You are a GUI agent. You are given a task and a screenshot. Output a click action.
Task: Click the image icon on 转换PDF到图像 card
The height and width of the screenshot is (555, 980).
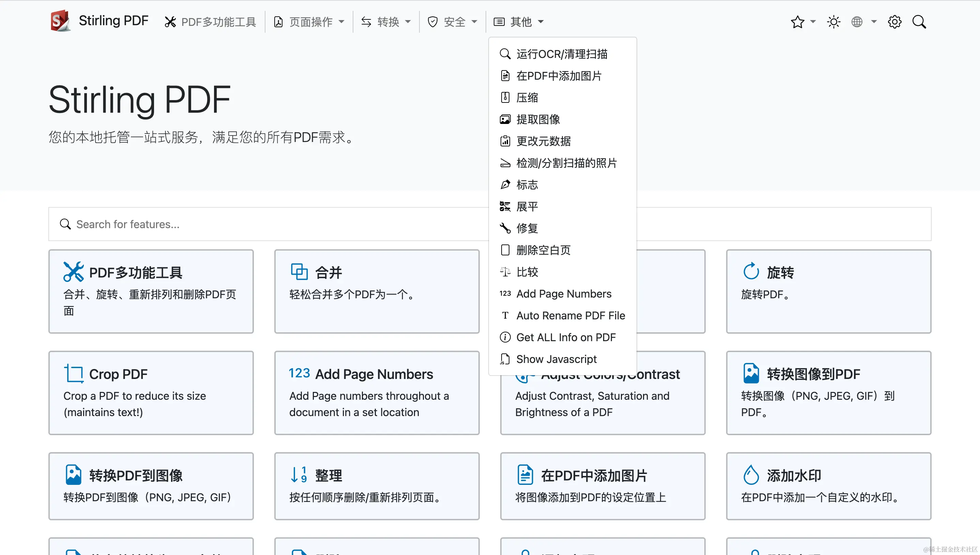coord(74,475)
